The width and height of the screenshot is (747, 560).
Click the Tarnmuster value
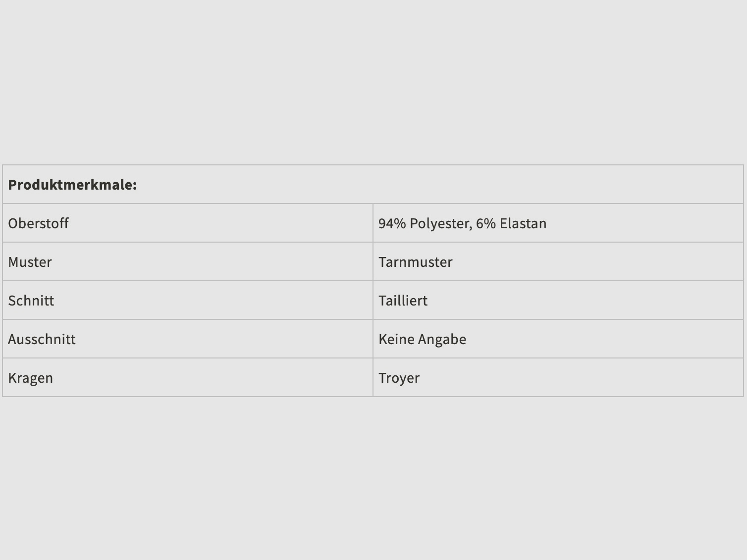(415, 262)
